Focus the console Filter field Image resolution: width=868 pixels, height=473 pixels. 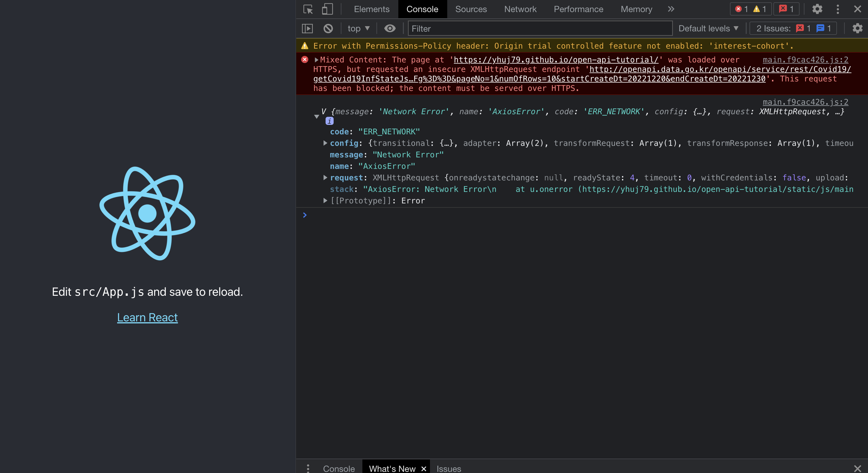[540, 28]
